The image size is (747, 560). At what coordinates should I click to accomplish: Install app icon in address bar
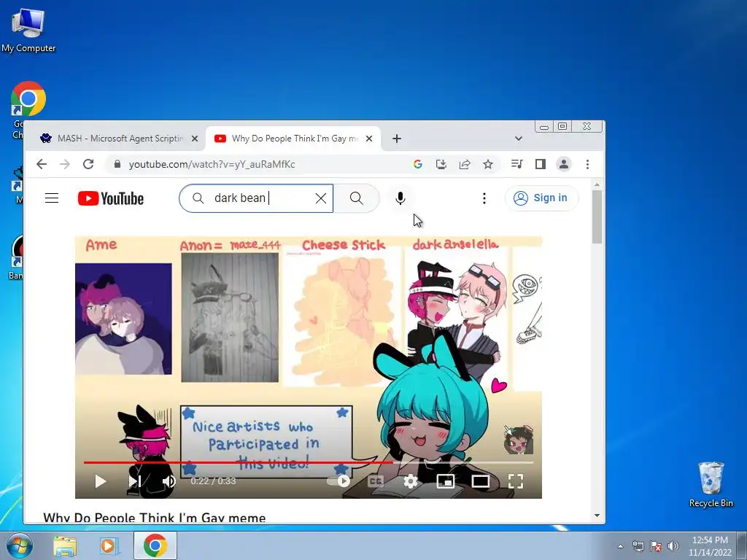[441, 164]
